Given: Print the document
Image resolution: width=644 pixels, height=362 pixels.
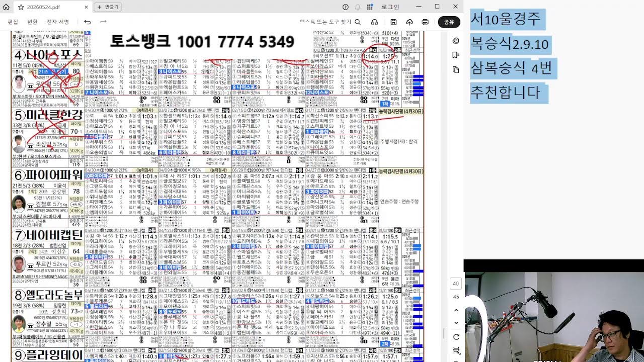Looking at the screenshot, I should (425, 22).
